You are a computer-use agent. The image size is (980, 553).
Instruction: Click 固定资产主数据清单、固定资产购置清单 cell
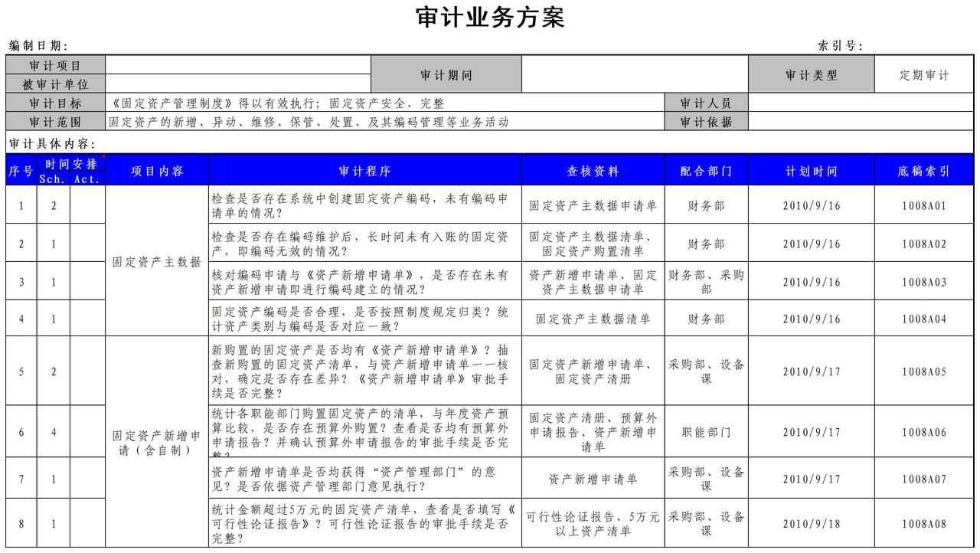tap(593, 243)
